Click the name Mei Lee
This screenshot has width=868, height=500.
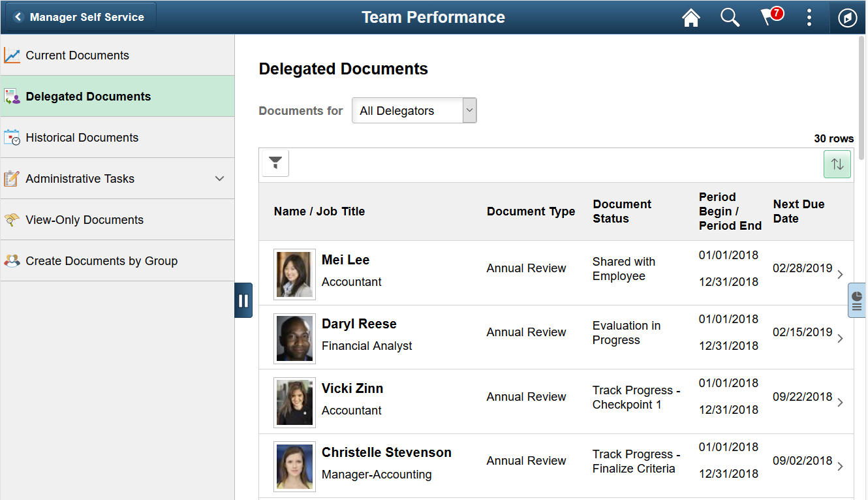click(x=345, y=260)
